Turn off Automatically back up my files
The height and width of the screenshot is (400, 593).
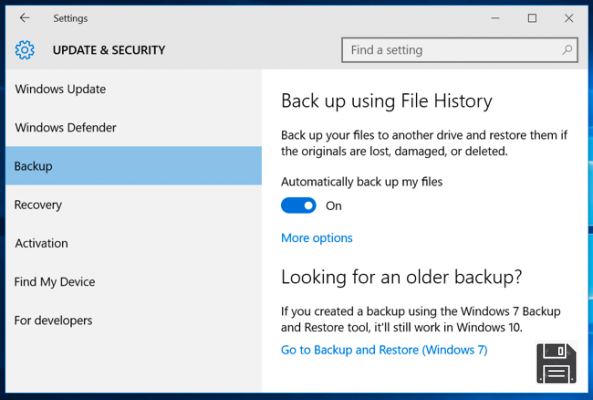coord(298,206)
